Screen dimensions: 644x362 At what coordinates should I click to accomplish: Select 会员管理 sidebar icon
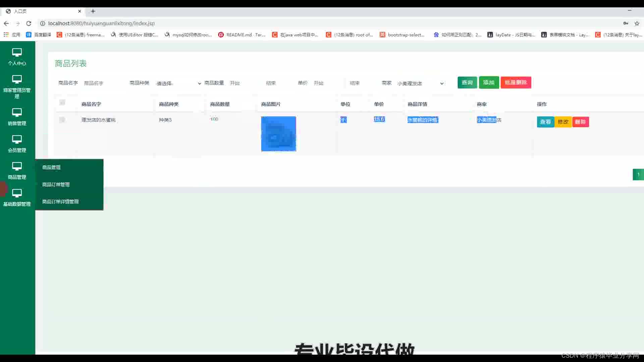(x=17, y=139)
